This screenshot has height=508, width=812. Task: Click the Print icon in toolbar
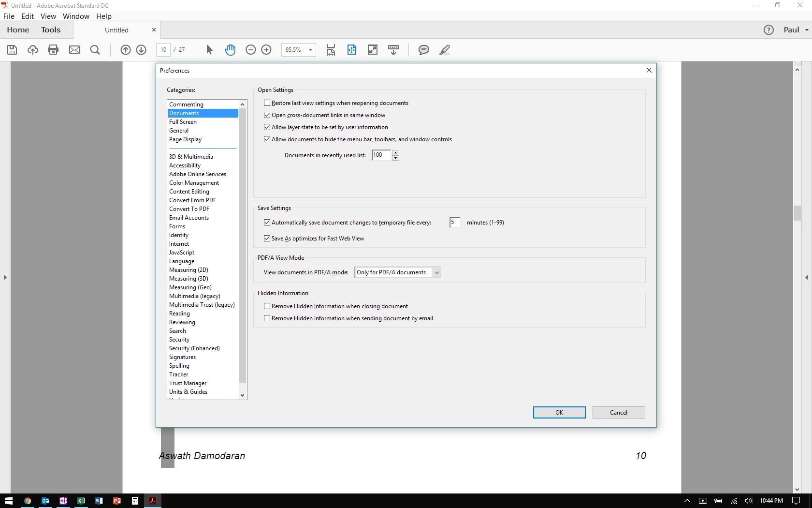click(53, 50)
